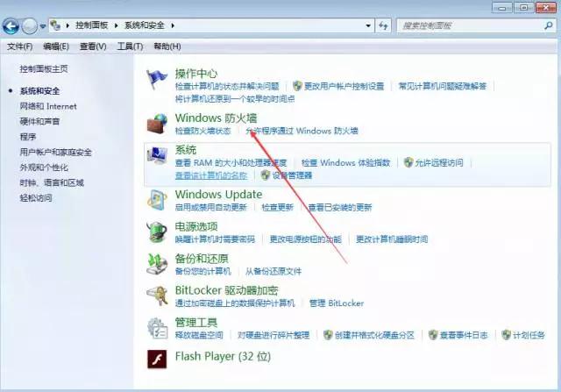Click the 系统 computer monitor icon
The image size is (561, 392).
157,156
